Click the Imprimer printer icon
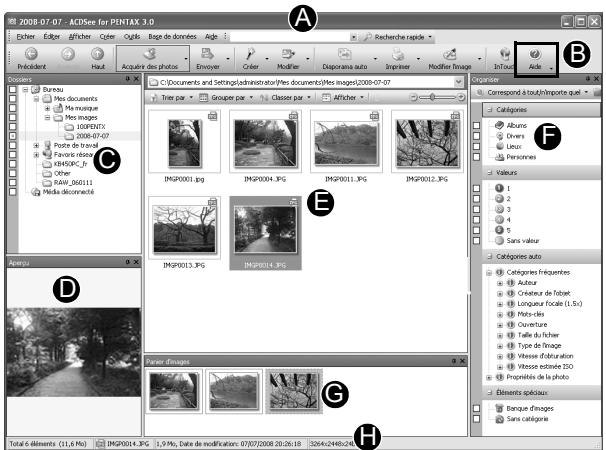This screenshot has width=606, height=450. 397,54
